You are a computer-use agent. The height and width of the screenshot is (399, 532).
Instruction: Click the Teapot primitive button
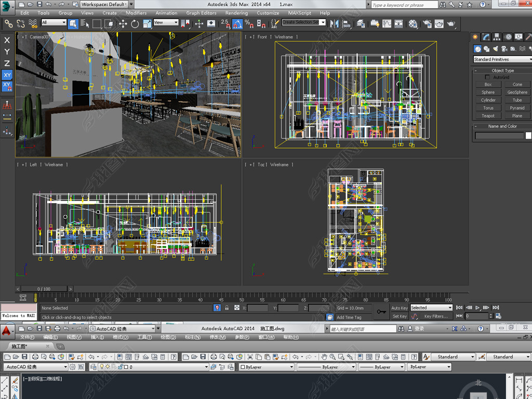(x=488, y=116)
